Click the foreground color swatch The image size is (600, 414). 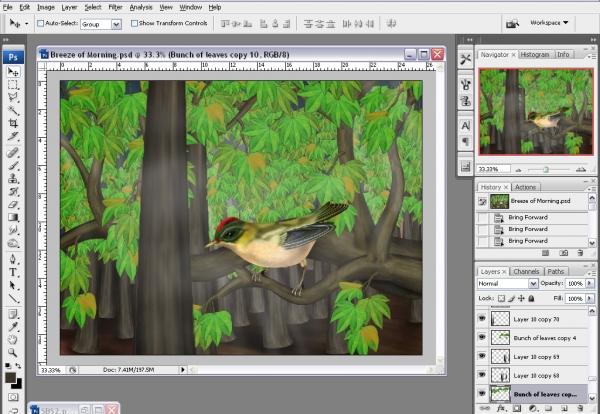tap(10, 377)
